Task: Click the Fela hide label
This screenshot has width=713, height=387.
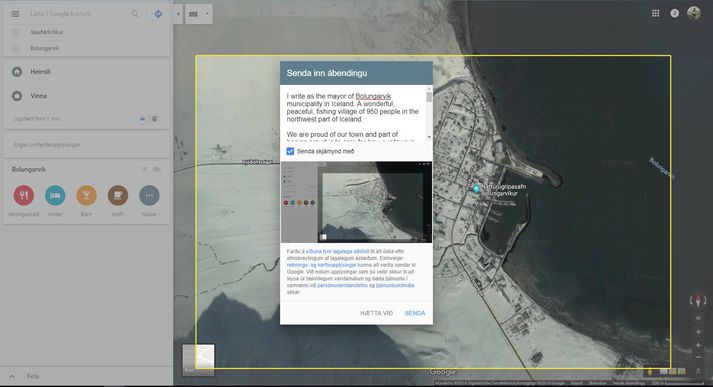Action: 33,377
